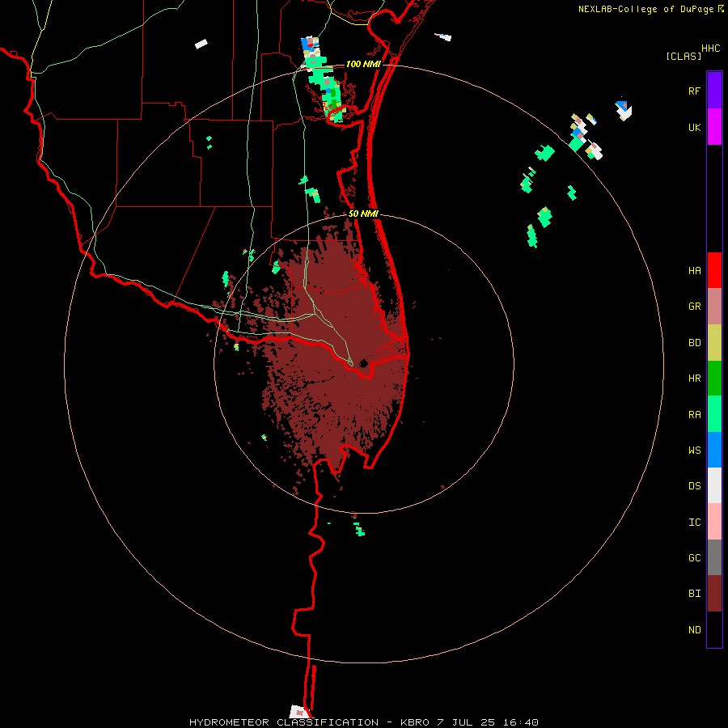Image resolution: width=728 pixels, height=728 pixels.
Task: Pick the DS white legend swatch
Action: click(x=714, y=485)
